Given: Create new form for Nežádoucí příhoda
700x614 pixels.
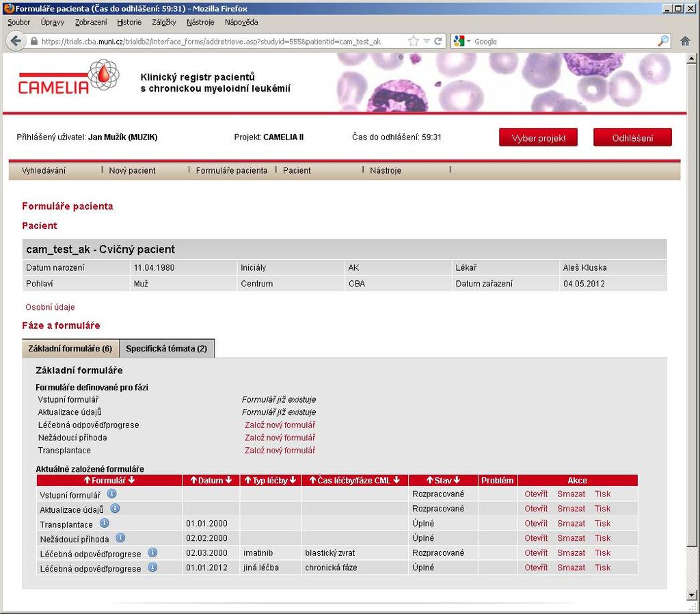Looking at the screenshot, I should [280, 438].
